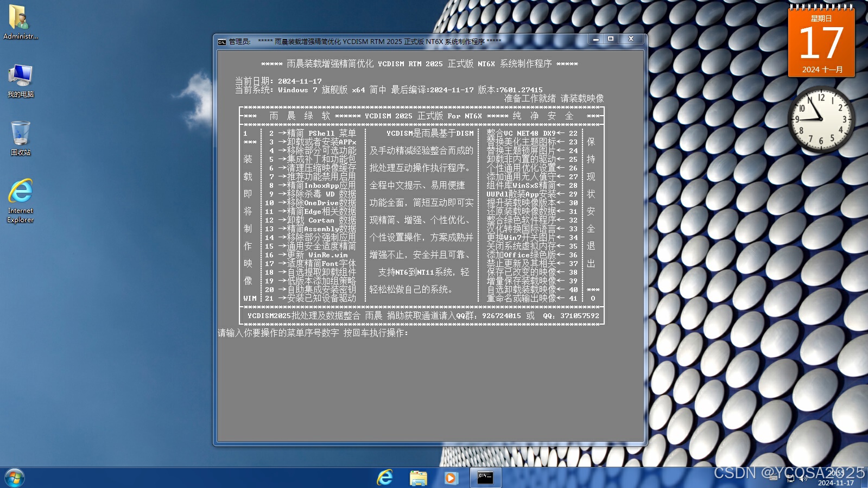
Task: Click the status text 准备工作就绪 请装载映像
Action: coord(554,98)
